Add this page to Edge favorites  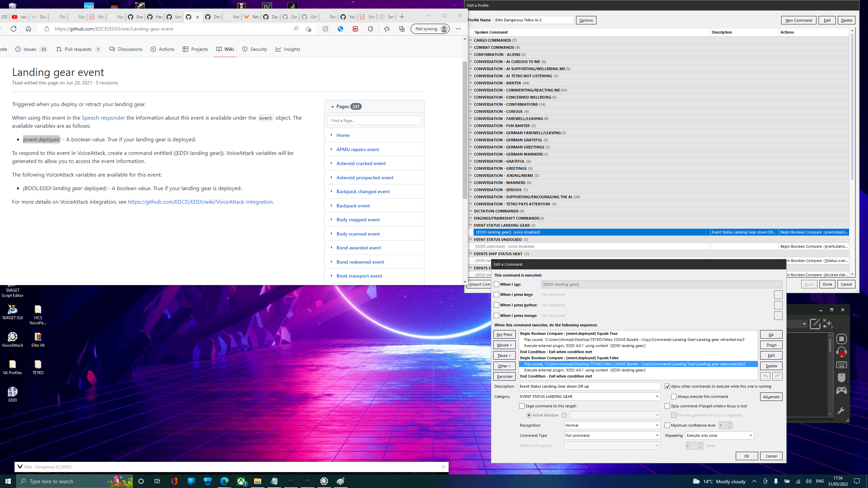[x=308, y=29]
